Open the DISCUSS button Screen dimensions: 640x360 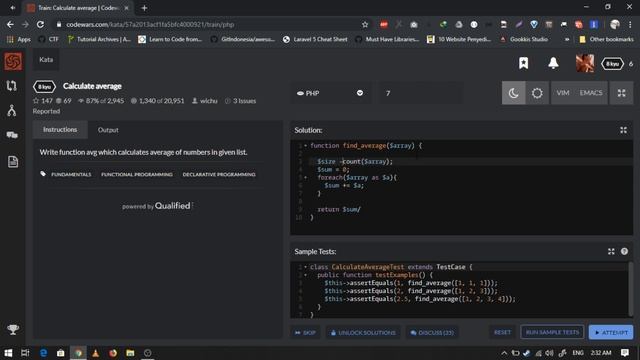tap(432, 333)
